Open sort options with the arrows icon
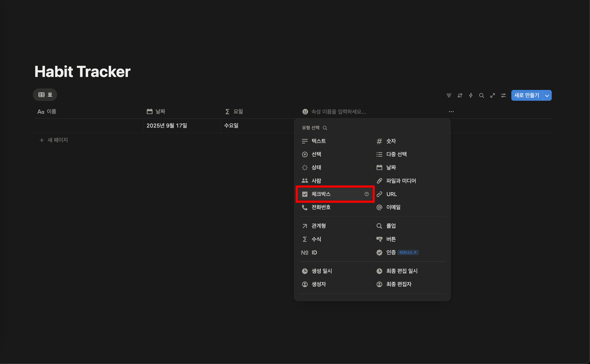Viewport: 590px width, 364px height. pos(460,95)
